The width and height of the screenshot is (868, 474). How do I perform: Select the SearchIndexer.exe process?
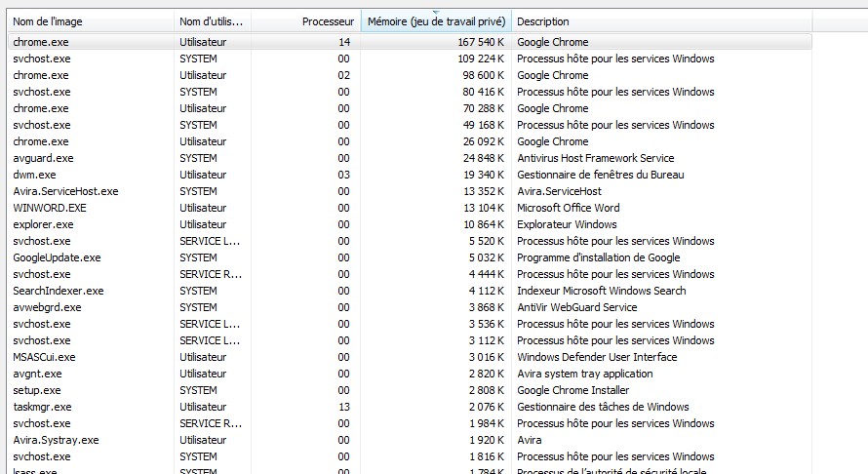(410, 292)
